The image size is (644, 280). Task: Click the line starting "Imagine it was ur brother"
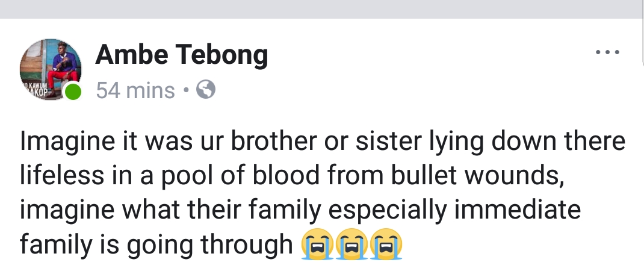click(322, 142)
